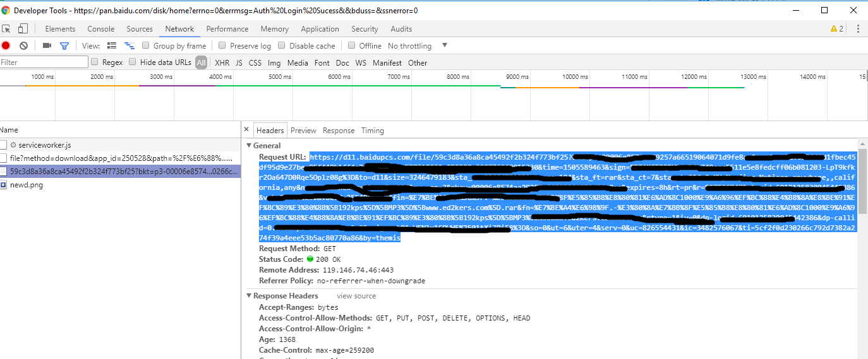Filter requests by Manifest
The width and height of the screenshot is (868, 359).
point(387,62)
